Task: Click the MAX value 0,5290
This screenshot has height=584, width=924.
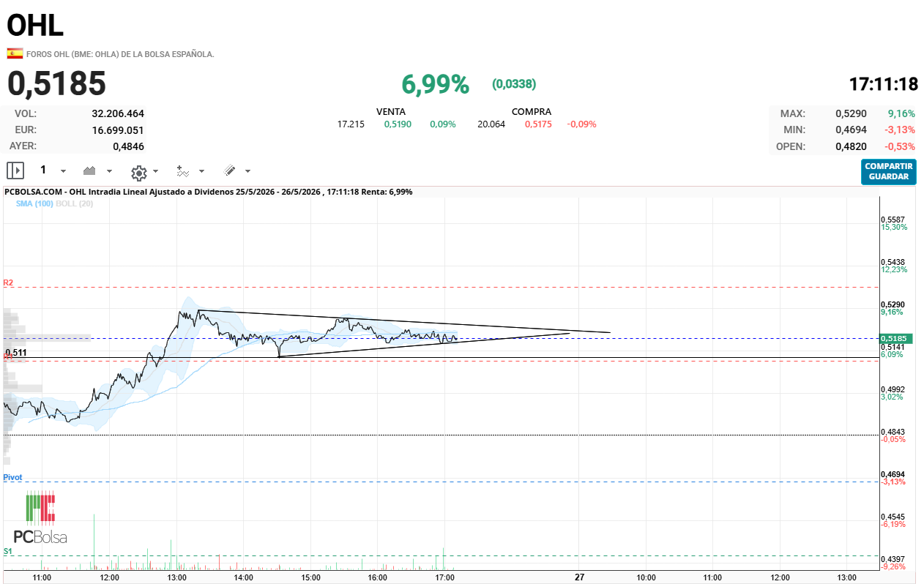Action: [851, 113]
